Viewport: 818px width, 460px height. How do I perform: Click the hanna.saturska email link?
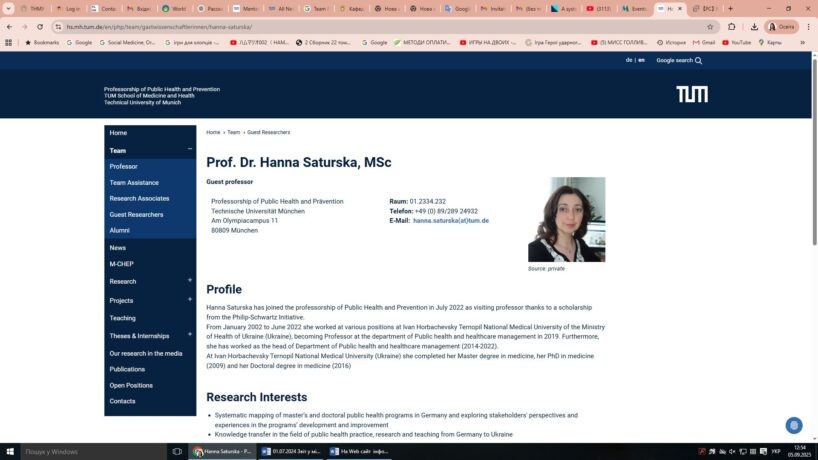point(450,220)
